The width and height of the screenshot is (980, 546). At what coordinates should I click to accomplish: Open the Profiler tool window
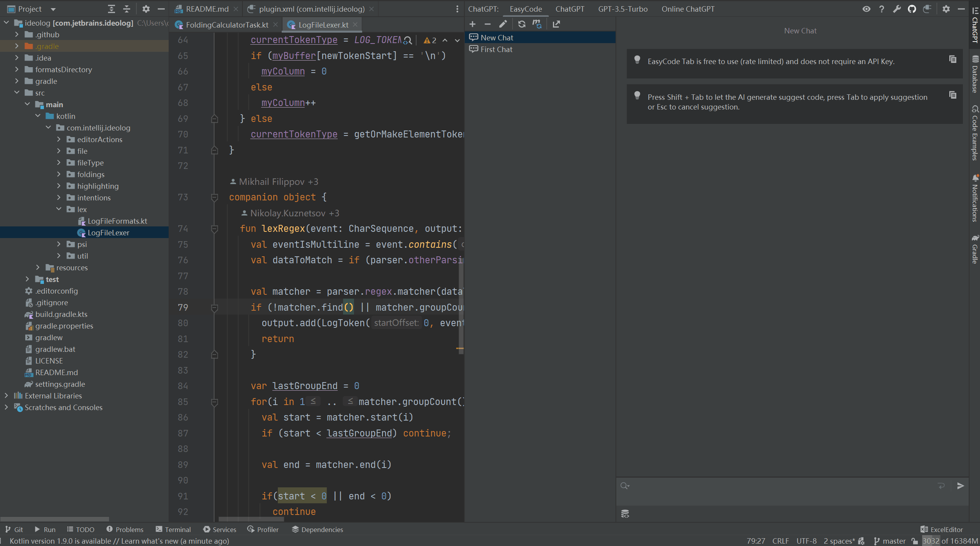coord(263,529)
